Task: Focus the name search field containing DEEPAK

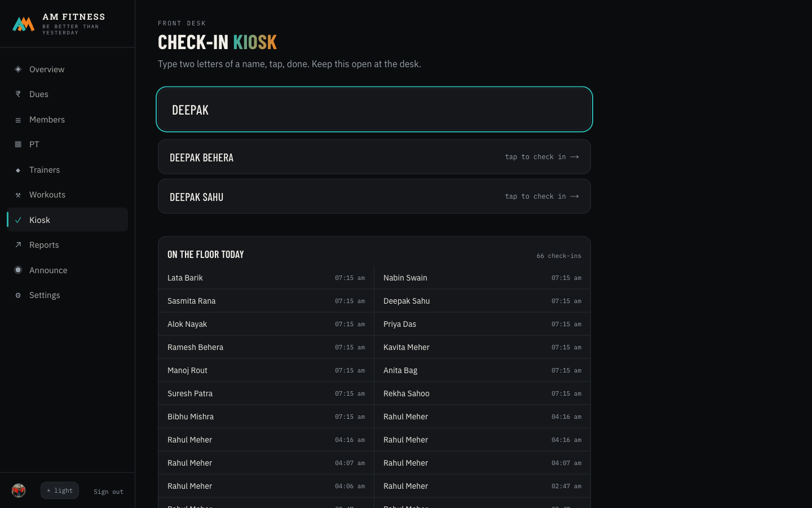Action: click(374, 109)
